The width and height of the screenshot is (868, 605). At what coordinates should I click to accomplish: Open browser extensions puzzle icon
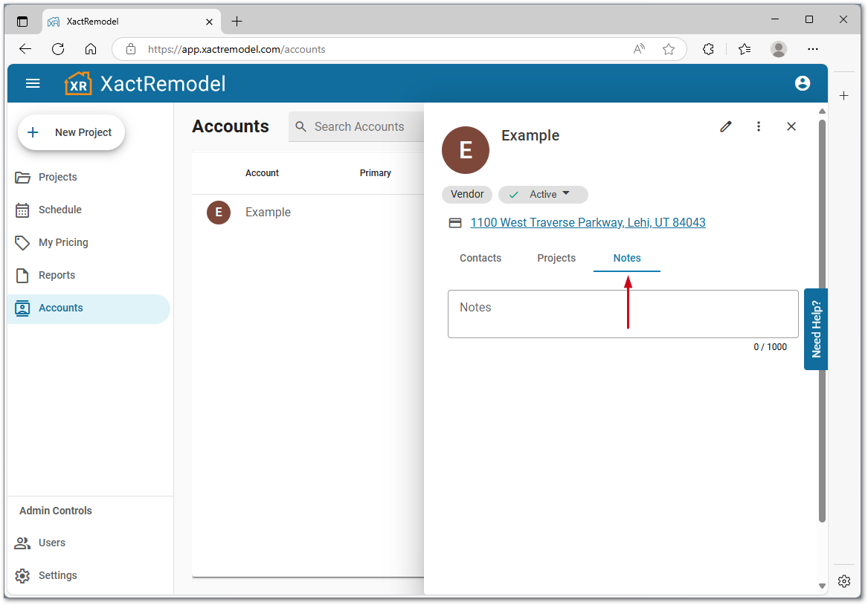pos(708,49)
